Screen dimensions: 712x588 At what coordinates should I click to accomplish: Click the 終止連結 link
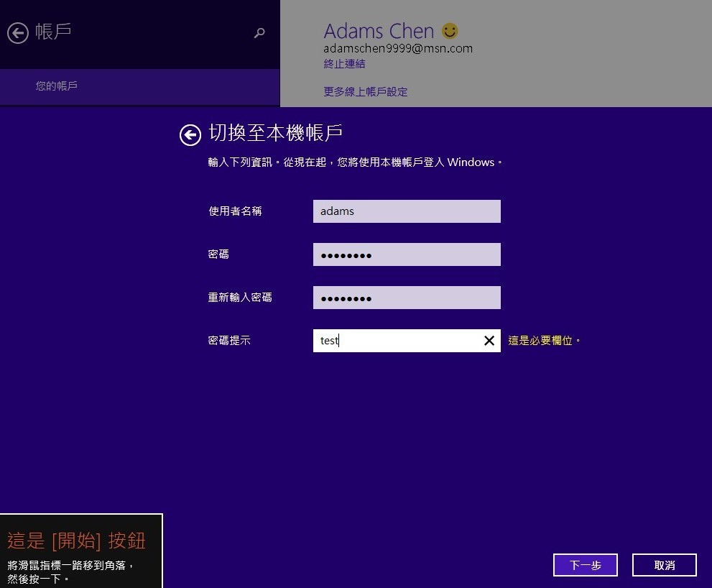(344, 64)
